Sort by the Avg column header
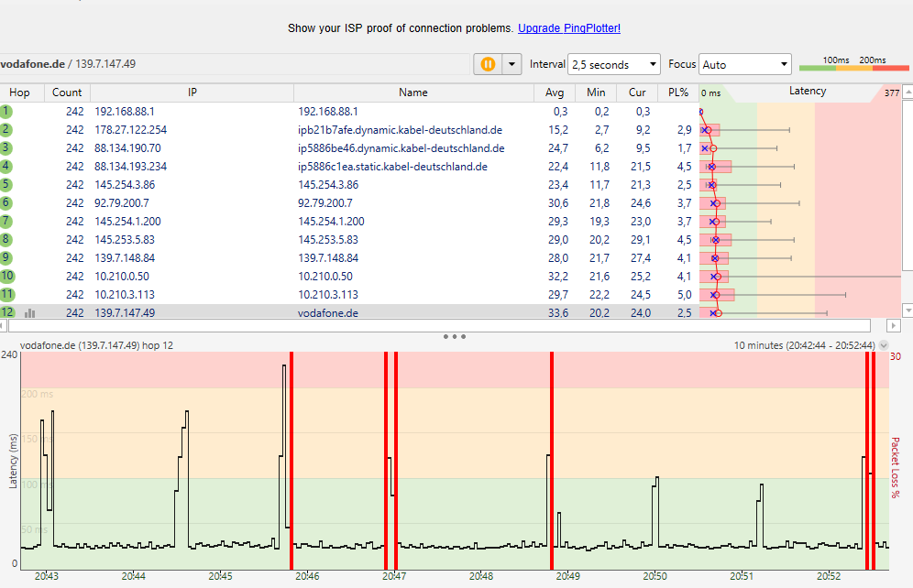Viewport: 913px width, 588px height. point(555,93)
